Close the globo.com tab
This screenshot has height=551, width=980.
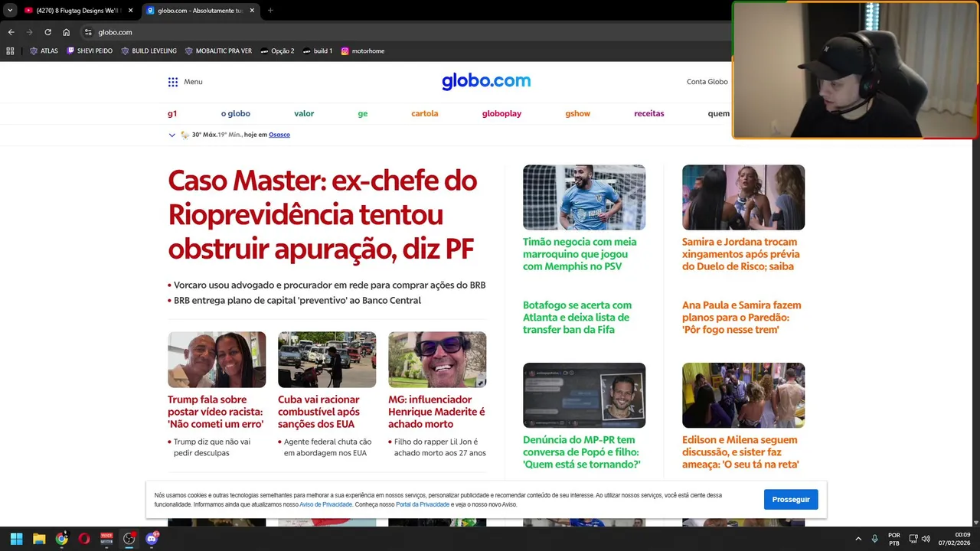pos(251,11)
